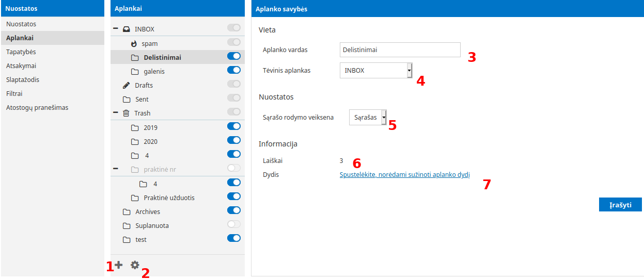Viewport: 644px width, 279px height.
Task: Open Tapatybės settings section
Action: pyautogui.click(x=21, y=52)
